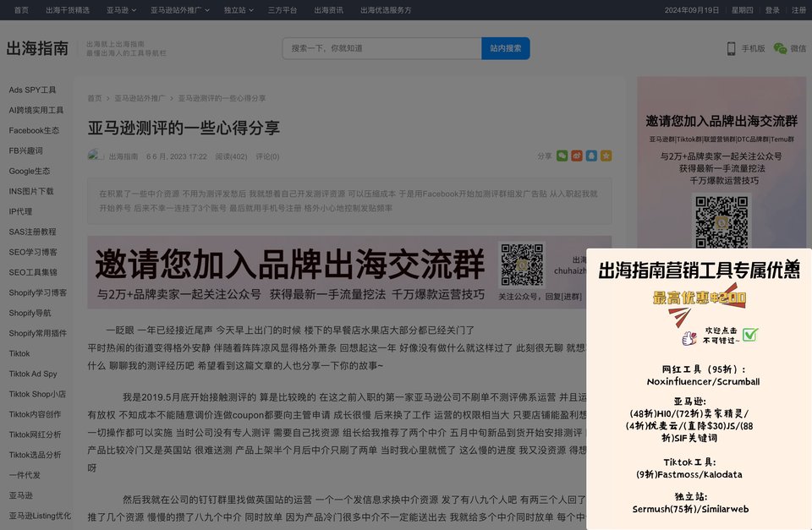The height and width of the screenshot is (530, 812).
Task: Open the AI跨境实用工具 sidebar link
Action: (36, 110)
